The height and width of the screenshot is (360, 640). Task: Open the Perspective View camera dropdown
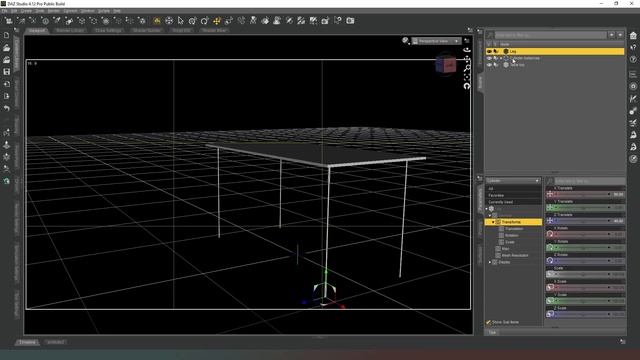[x=436, y=41]
